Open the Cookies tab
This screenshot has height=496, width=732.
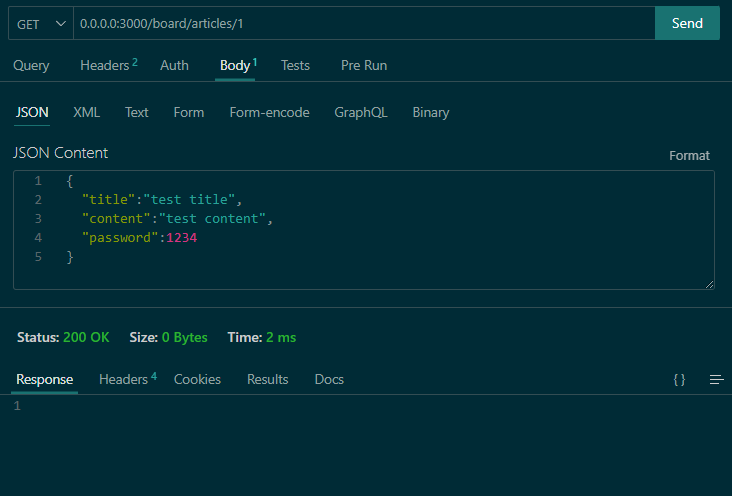(197, 379)
